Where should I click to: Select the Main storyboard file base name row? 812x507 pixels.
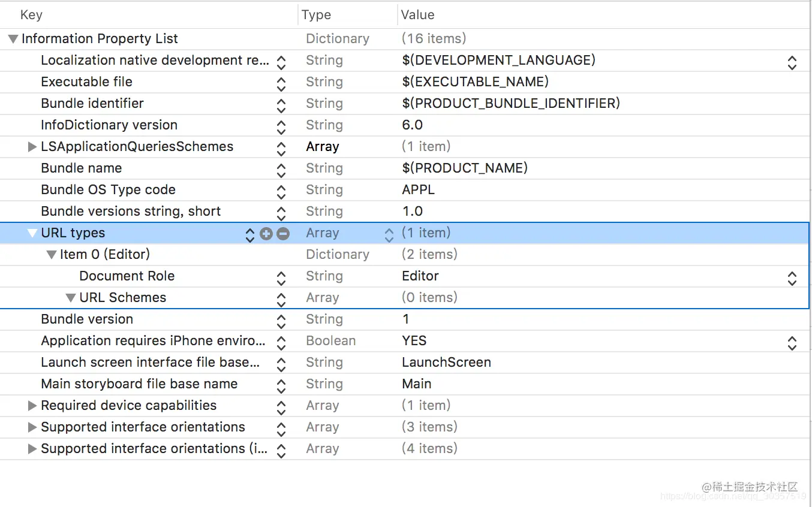tap(139, 384)
